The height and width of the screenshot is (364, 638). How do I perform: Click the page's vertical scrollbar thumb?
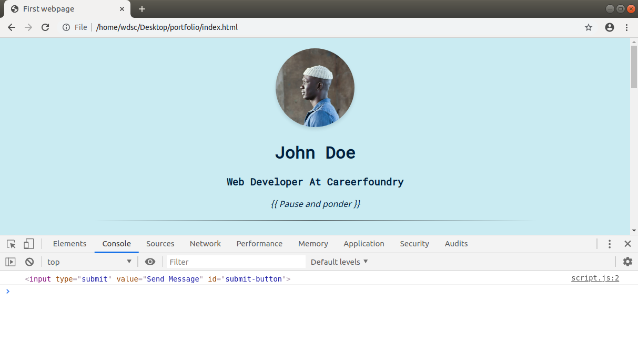tap(634, 67)
